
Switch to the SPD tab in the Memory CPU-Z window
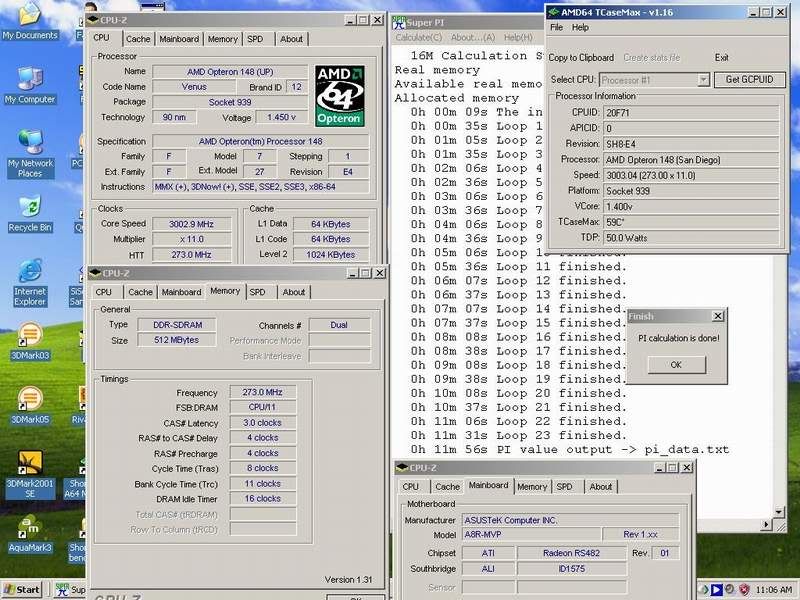257,292
